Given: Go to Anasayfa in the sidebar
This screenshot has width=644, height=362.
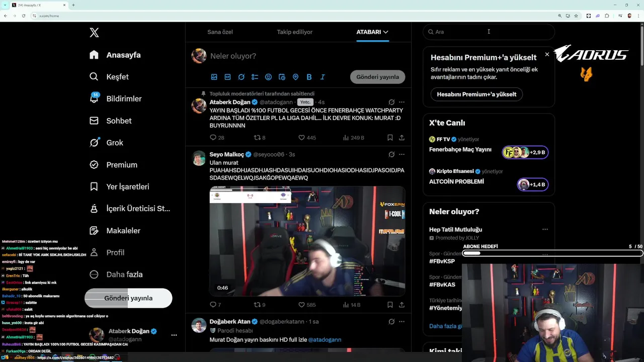Looking at the screenshot, I should 115,55.
